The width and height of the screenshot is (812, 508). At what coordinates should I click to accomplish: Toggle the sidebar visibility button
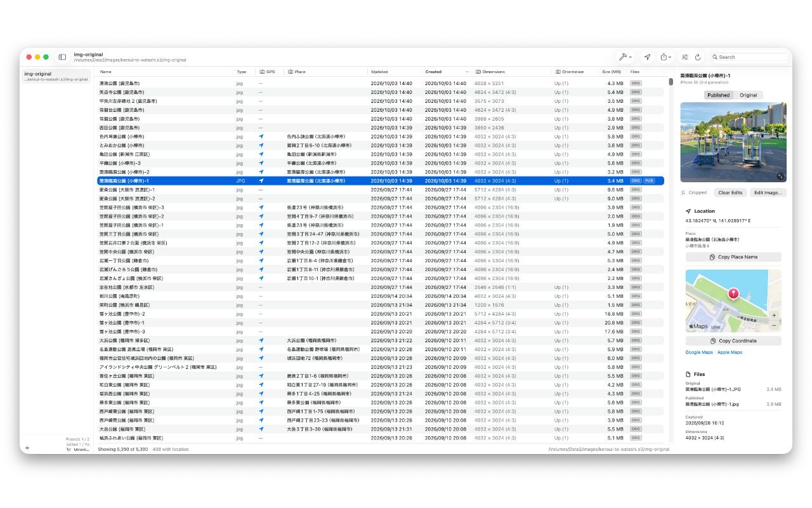pyautogui.click(x=62, y=57)
